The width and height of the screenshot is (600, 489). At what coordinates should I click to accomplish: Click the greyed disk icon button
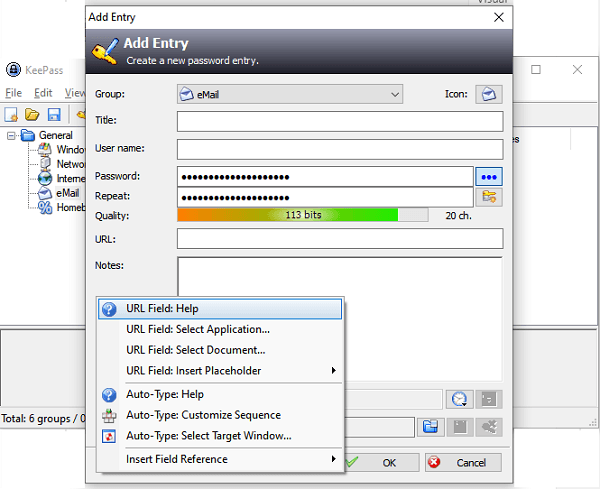tap(460, 427)
